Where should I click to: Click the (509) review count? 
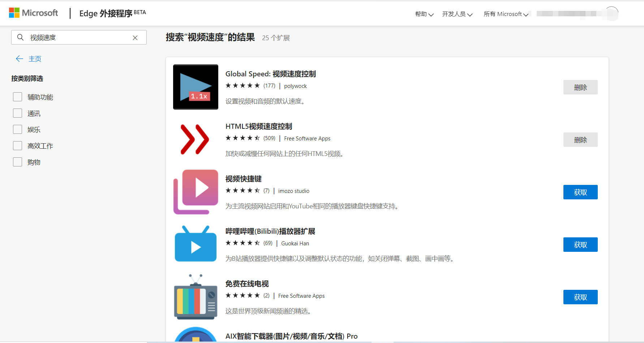(269, 138)
